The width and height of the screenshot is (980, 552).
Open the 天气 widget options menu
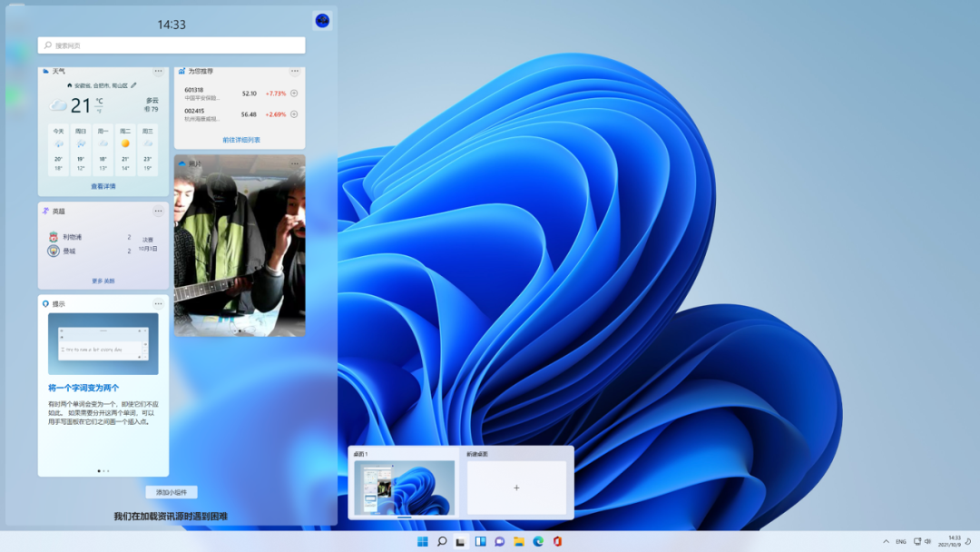tap(159, 71)
